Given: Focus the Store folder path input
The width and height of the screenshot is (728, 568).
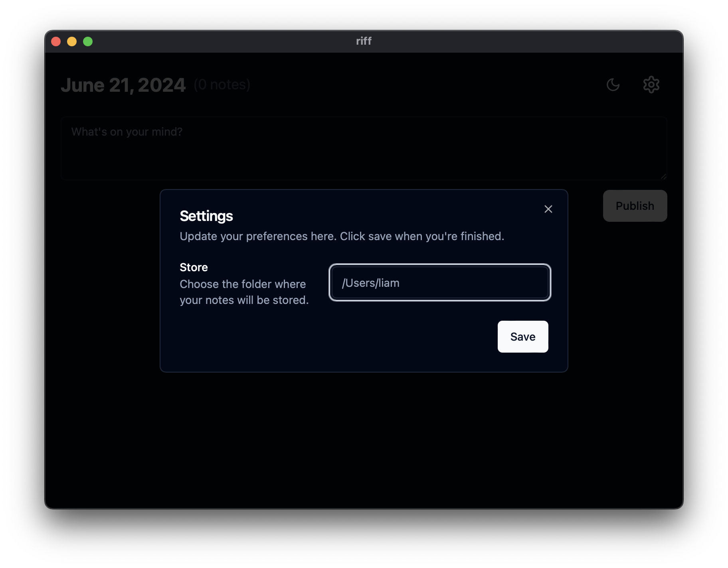Looking at the screenshot, I should (x=440, y=282).
